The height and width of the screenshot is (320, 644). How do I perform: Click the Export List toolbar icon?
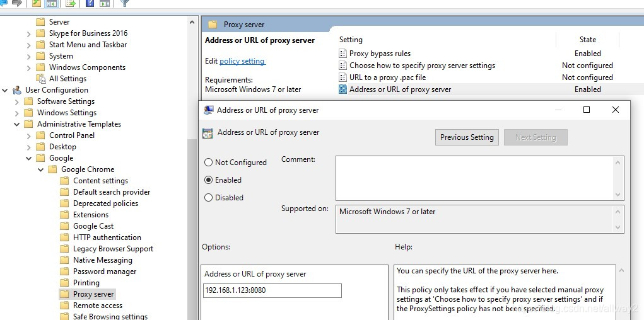[71, 3]
